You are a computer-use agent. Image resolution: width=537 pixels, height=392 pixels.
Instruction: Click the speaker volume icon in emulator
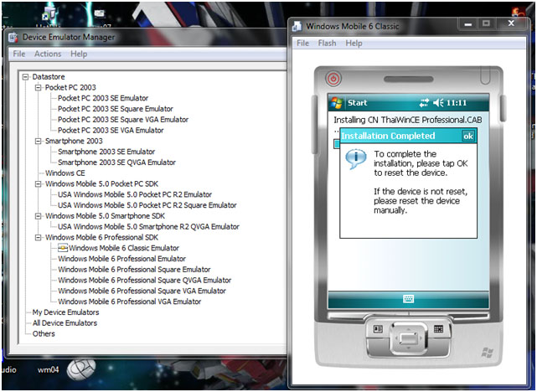click(438, 103)
